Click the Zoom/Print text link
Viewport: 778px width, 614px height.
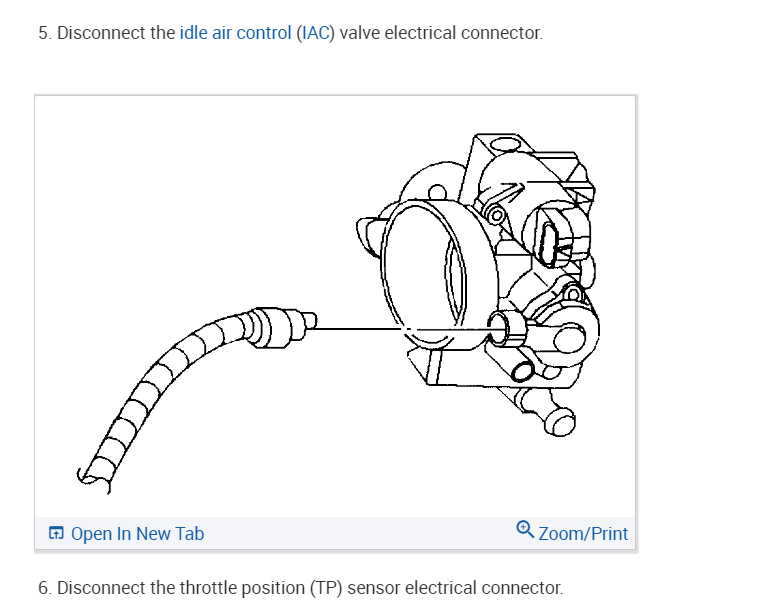[583, 534]
